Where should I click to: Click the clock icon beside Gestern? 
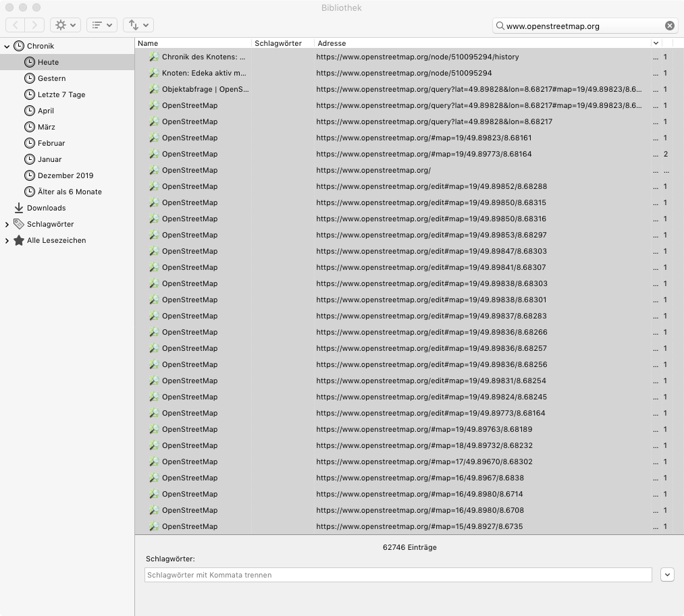[29, 78]
